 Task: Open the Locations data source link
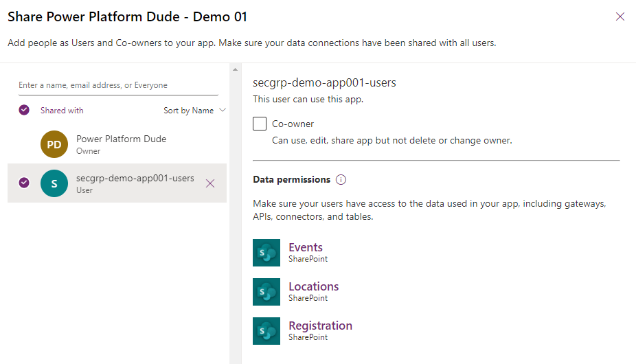(x=313, y=286)
